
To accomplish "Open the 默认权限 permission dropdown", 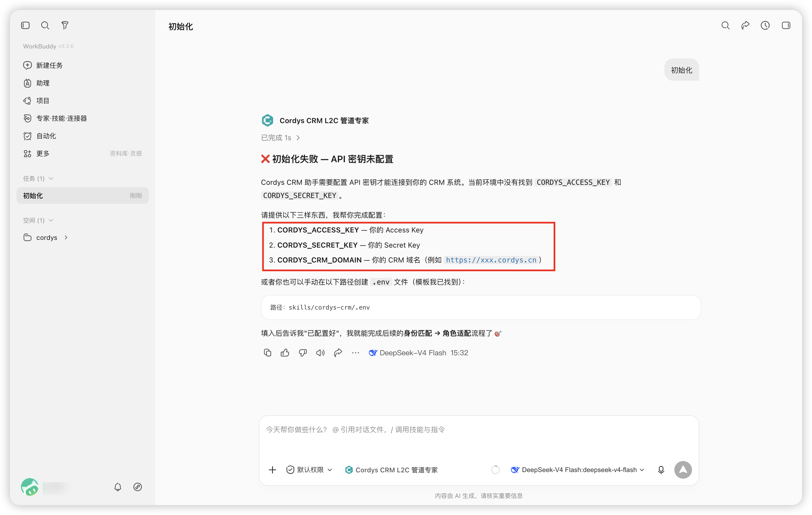I will pos(309,470).
